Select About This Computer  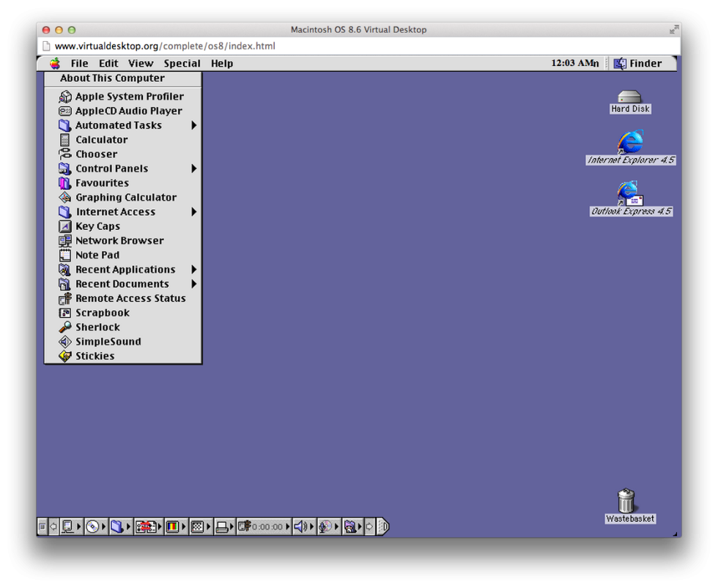(111, 78)
